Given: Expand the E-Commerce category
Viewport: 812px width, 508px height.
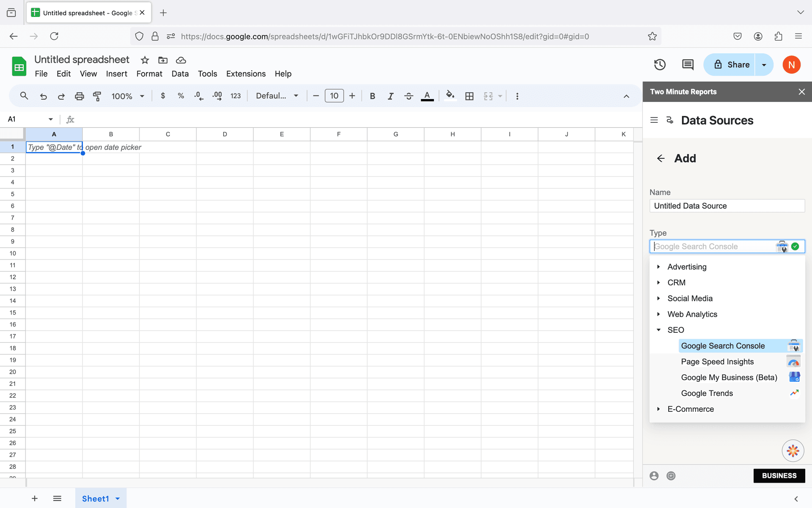Looking at the screenshot, I should (658, 409).
